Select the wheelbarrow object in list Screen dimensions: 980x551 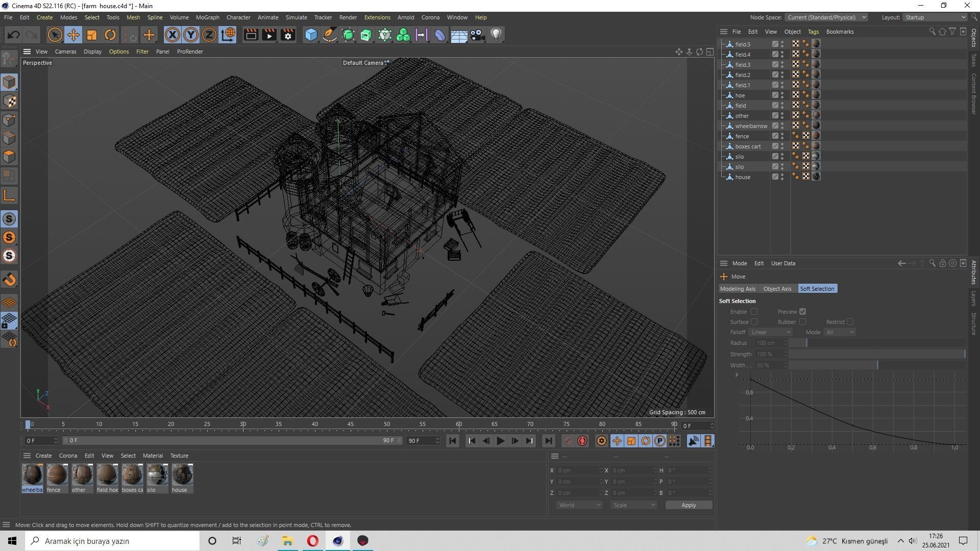(751, 126)
